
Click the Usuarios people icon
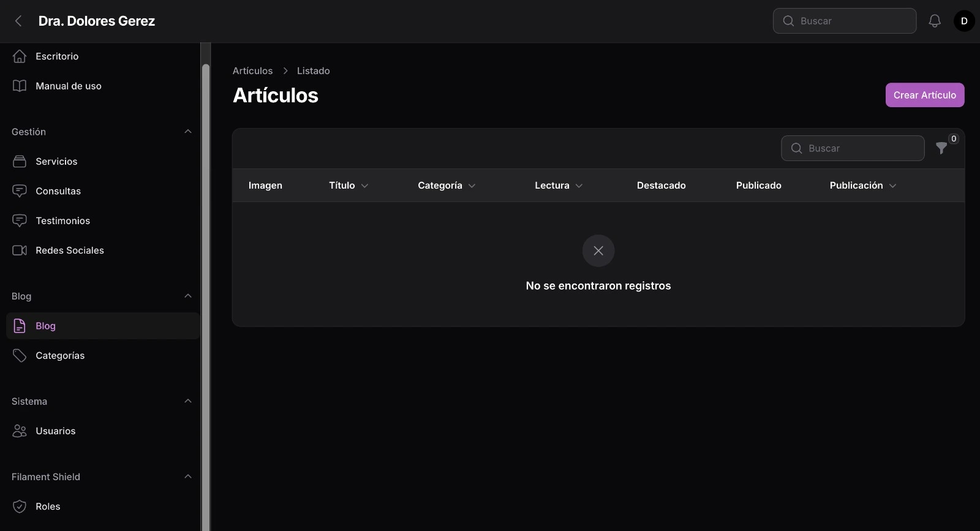20,431
